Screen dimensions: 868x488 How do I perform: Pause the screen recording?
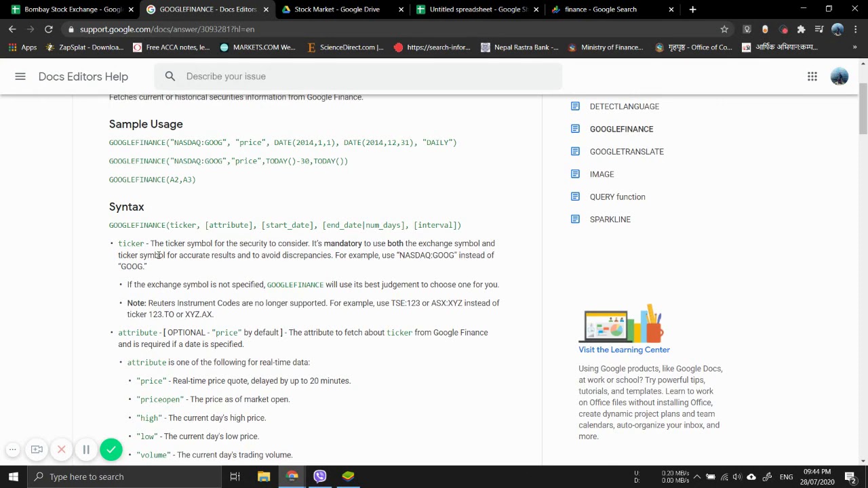[x=86, y=449]
